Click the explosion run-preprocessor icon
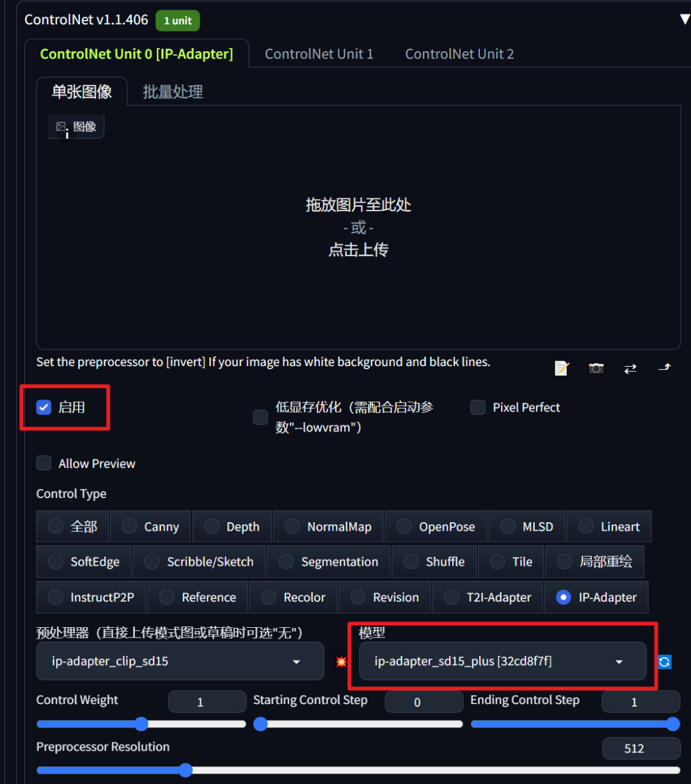Screen dimensions: 691x784 coord(341,662)
